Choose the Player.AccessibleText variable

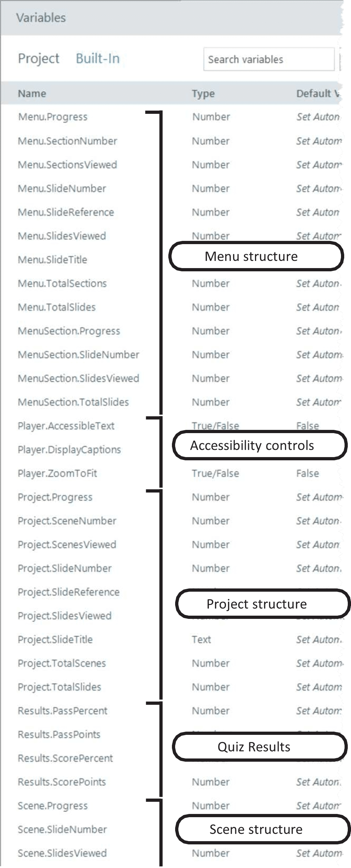[x=66, y=426]
